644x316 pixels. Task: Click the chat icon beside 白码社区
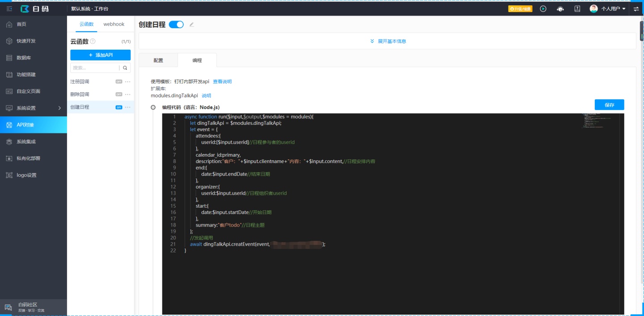tap(8, 307)
